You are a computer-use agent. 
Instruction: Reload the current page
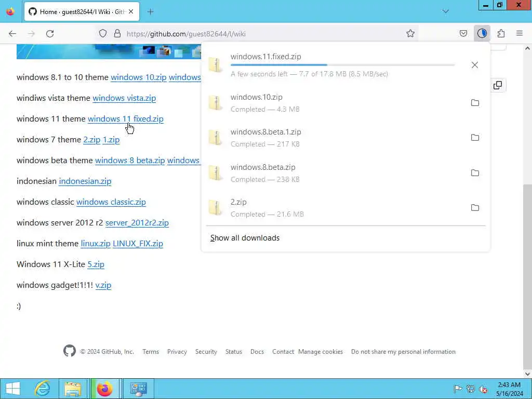pos(50,34)
